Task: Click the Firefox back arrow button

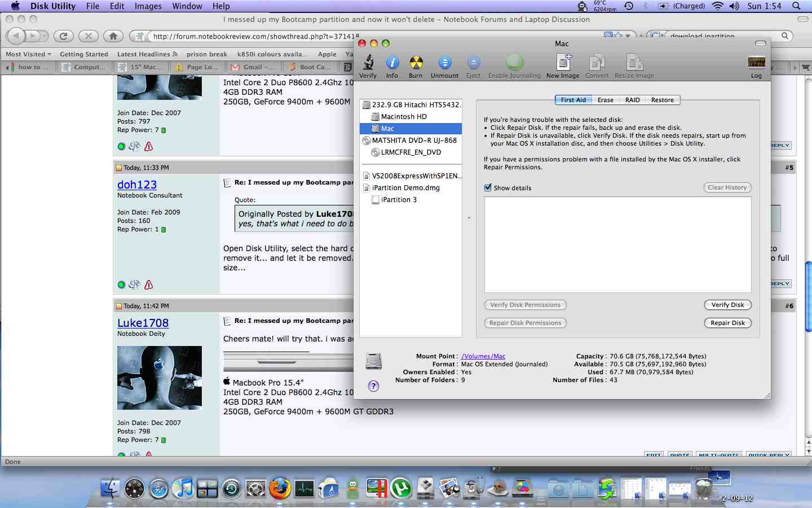Action: (16, 36)
